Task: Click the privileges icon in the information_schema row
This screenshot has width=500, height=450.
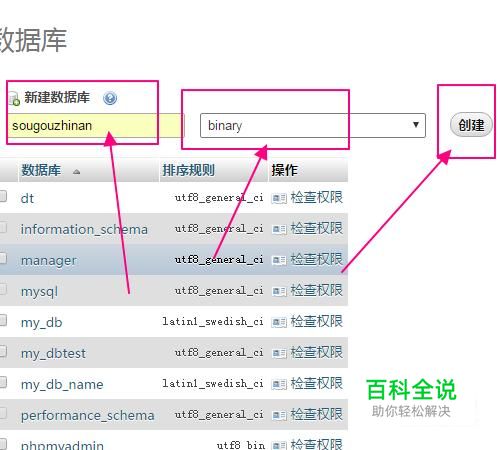Action: tap(279, 229)
